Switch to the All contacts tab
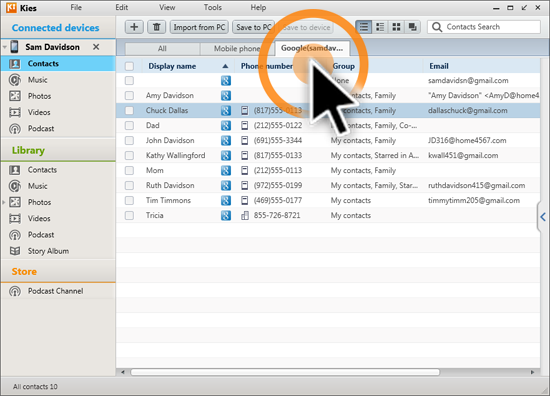Viewport: 550px width, 396px height. pos(162,49)
